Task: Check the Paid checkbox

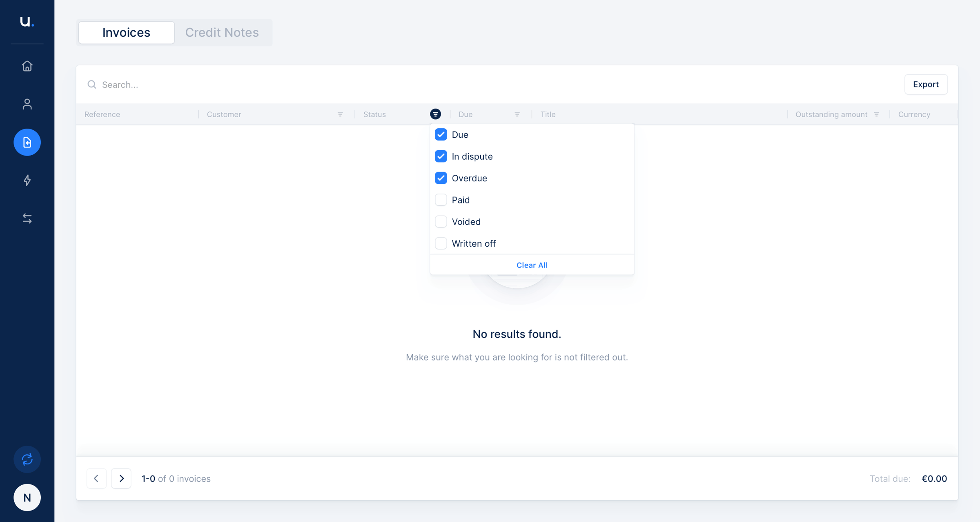Action: tap(441, 200)
